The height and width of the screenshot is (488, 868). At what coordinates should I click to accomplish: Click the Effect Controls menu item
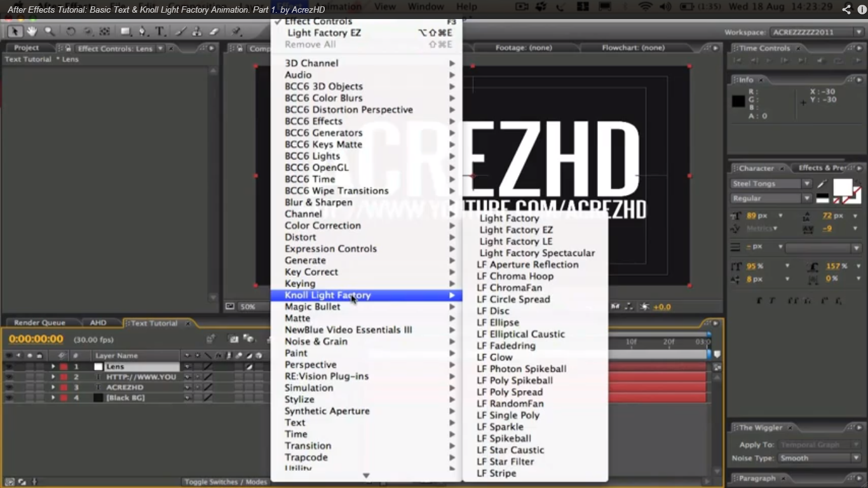coord(367,22)
